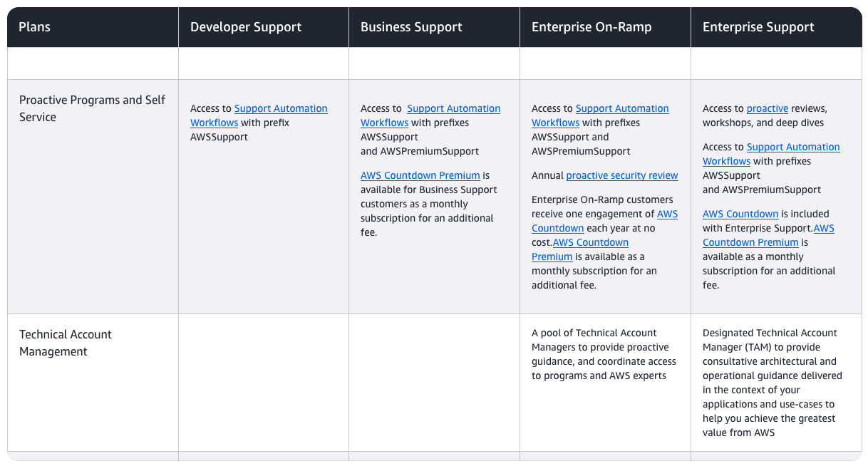This screenshot has width=868, height=466.
Task: Click AWS Countdown link in Enterprise On-Ramp column
Action: click(666, 214)
